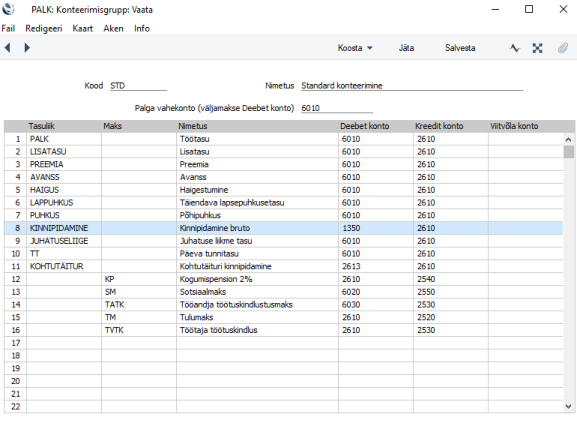Click debit account 2613 cell
The height and width of the screenshot is (426, 577).
tap(376, 266)
